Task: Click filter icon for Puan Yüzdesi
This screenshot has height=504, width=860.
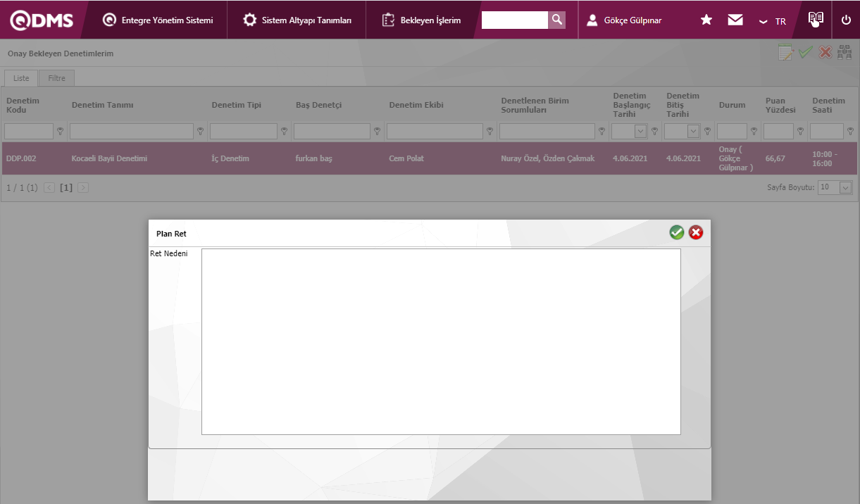Action: point(800,131)
